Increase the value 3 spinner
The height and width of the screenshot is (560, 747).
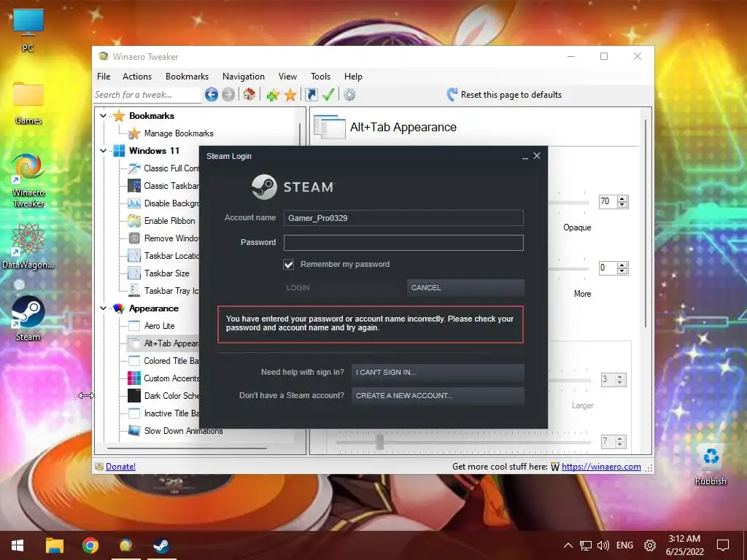pyautogui.click(x=620, y=377)
